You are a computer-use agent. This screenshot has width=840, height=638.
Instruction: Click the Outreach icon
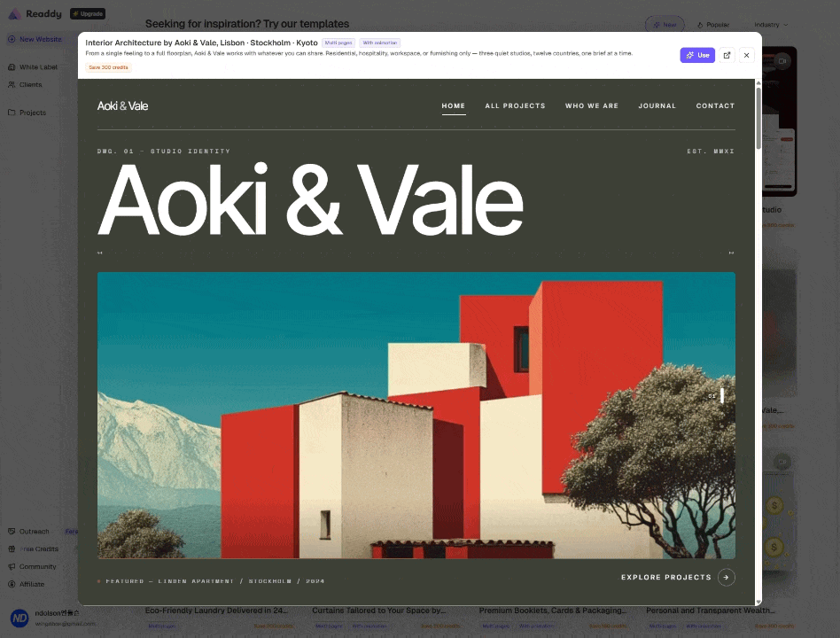point(12,532)
